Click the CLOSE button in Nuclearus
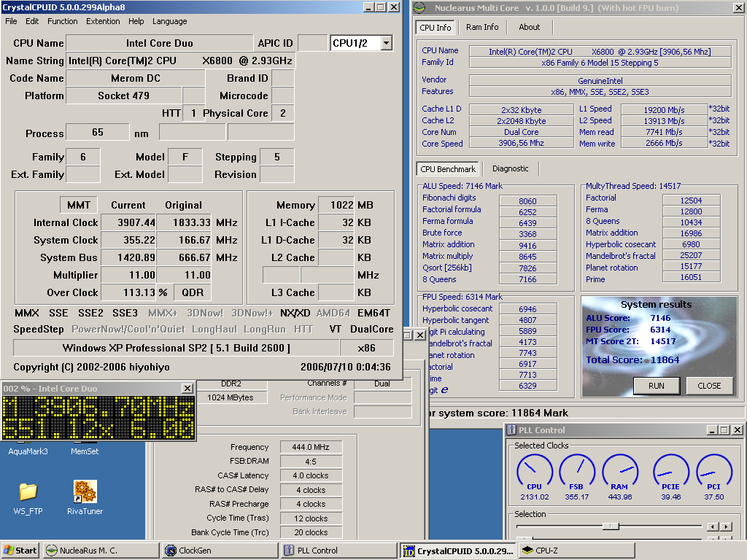 [x=709, y=386]
